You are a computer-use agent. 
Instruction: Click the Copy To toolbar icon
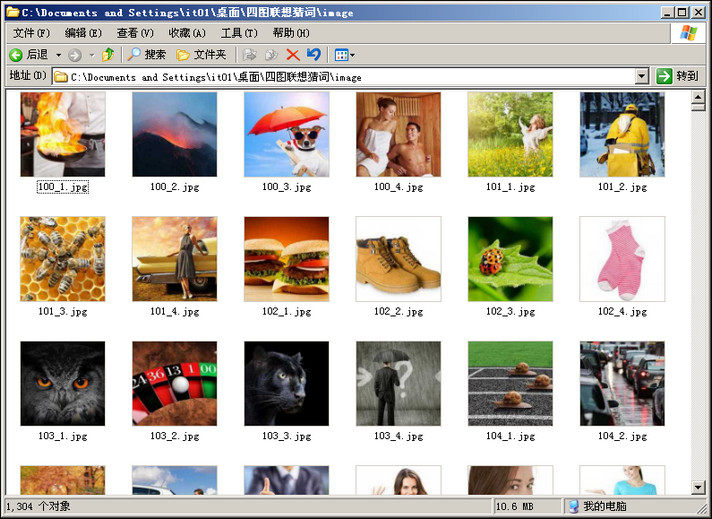(271, 55)
